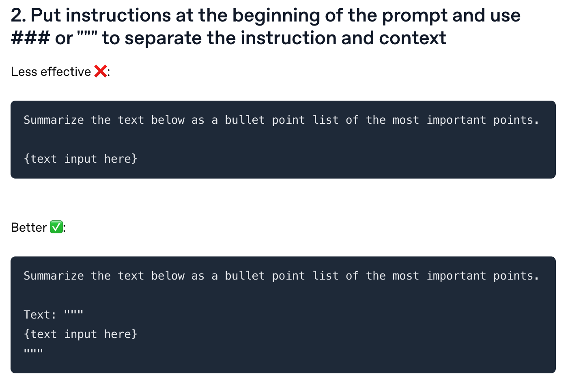Click 'Summarize' in the first code block
The width and height of the screenshot is (568, 392).
[54, 120]
